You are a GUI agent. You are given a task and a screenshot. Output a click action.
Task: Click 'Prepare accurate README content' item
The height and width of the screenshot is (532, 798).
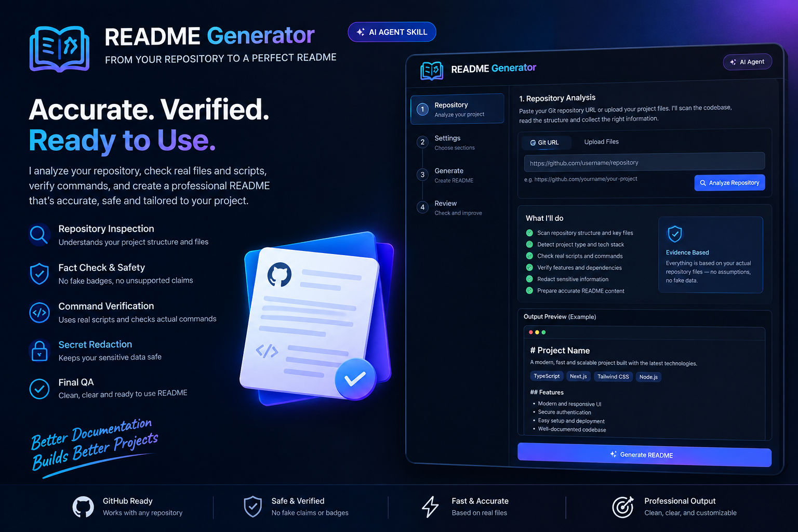pos(581,291)
